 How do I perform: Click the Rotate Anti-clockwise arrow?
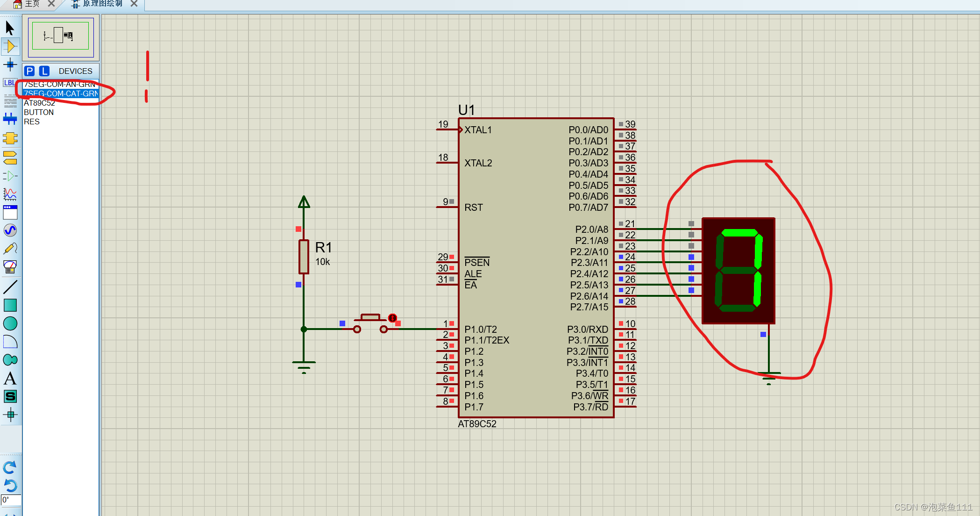coord(10,485)
